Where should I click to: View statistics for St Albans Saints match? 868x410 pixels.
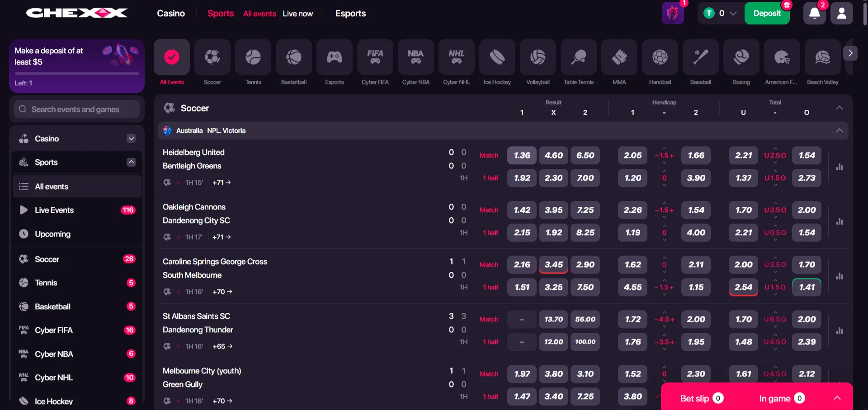click(x=840, y=331)
